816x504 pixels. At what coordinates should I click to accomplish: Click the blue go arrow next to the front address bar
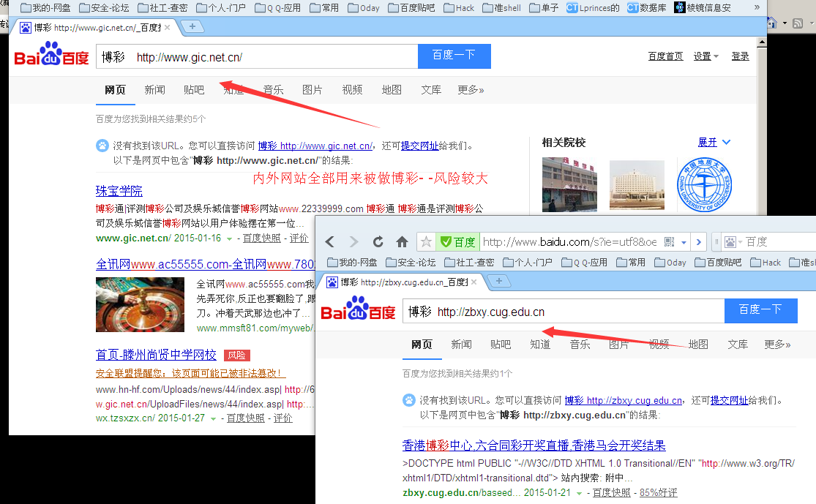tap(698, 242)
